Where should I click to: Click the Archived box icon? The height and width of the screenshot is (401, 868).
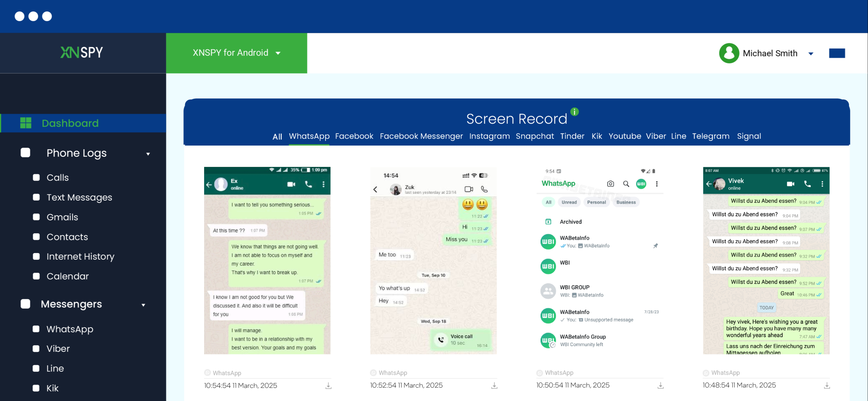(548, 222)
